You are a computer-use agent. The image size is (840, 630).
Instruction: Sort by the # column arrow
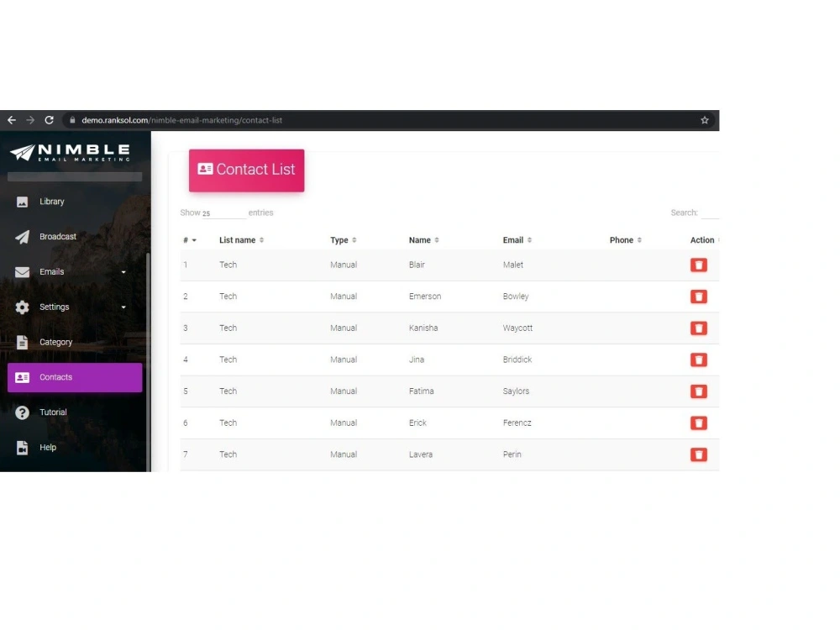point(195,240)
